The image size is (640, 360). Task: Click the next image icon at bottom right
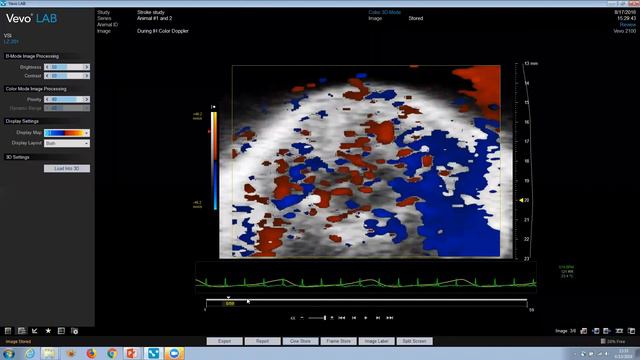click(x=607, y=331)
